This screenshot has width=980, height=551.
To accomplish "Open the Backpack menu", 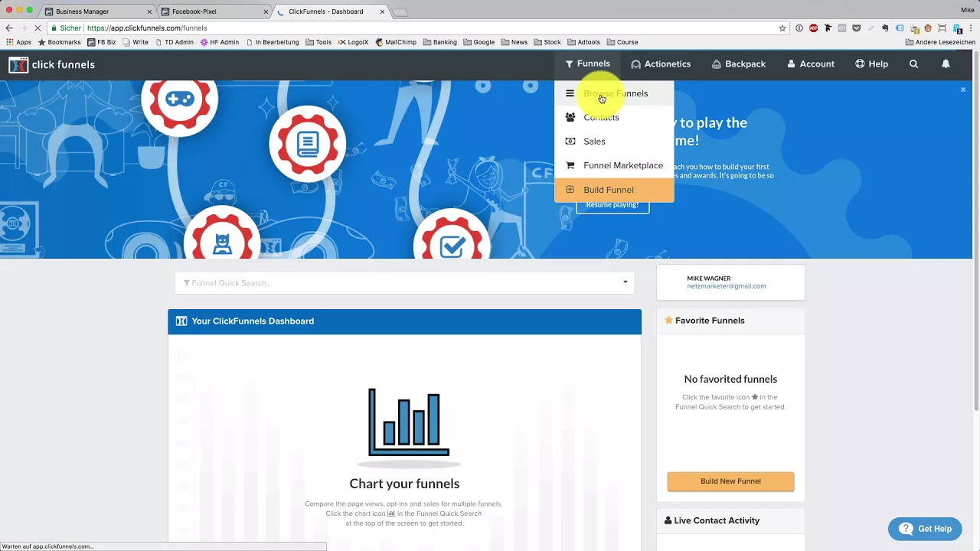I will [x=739, y=64].
